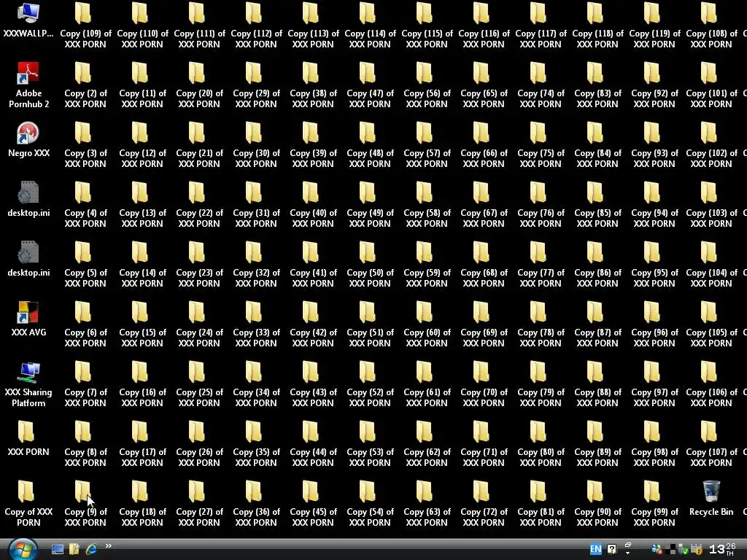Select folder Copy (41)
The height and width of the screenshot is (560, 747).
(313, 265)
